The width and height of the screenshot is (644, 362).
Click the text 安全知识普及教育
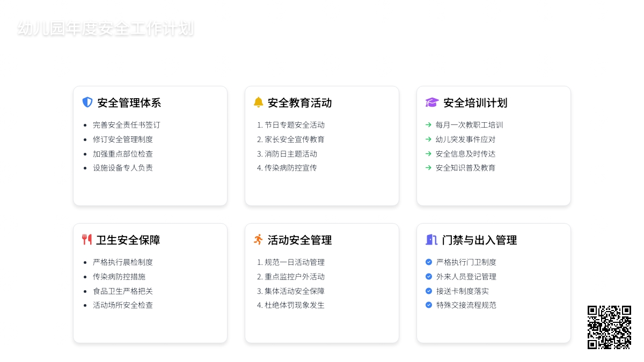click(x=466, y=168)
